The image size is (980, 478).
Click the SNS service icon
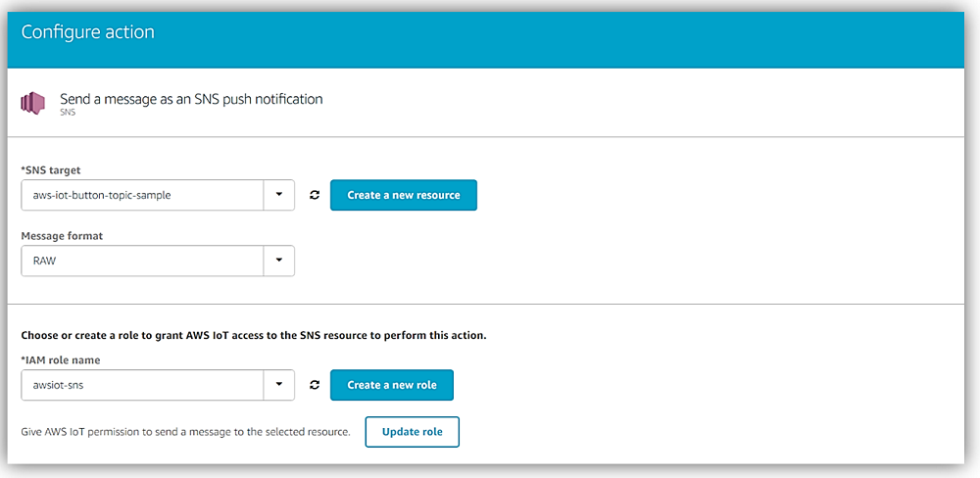(33, 103)
